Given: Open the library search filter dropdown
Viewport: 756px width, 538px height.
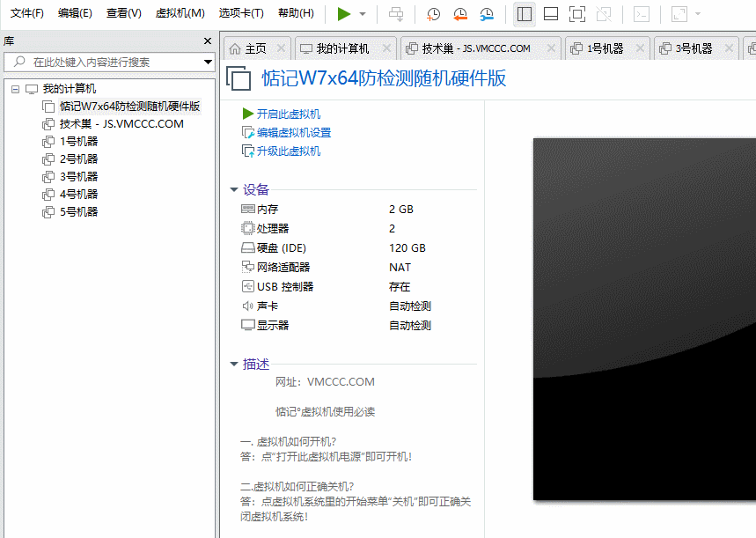Looking at the screenshot, I should click(x=207, y=62).
